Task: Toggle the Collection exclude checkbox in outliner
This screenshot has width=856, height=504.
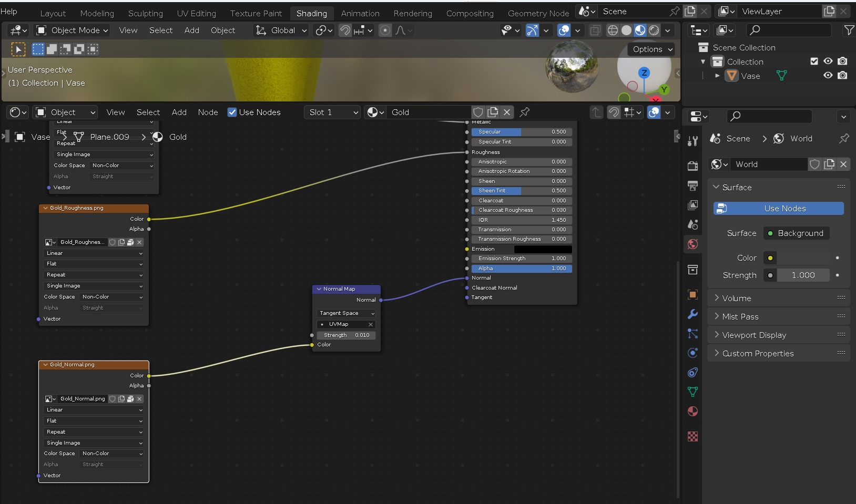Action: click(814, 61)
